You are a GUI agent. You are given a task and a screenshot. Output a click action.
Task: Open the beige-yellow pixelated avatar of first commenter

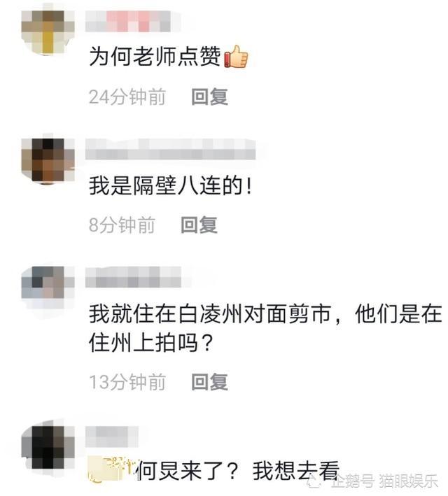(x=48, y=31)
